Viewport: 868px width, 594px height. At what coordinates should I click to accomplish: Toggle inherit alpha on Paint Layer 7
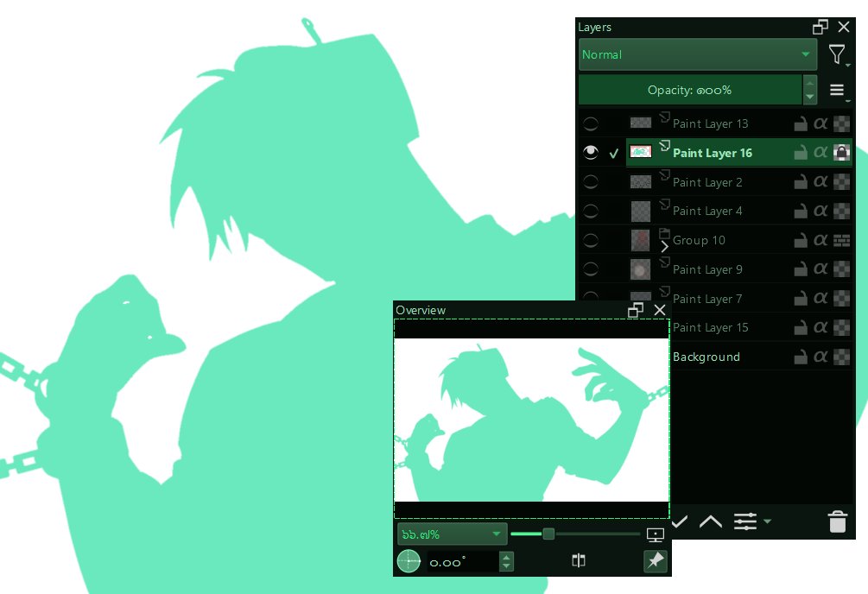click(820, 299)
